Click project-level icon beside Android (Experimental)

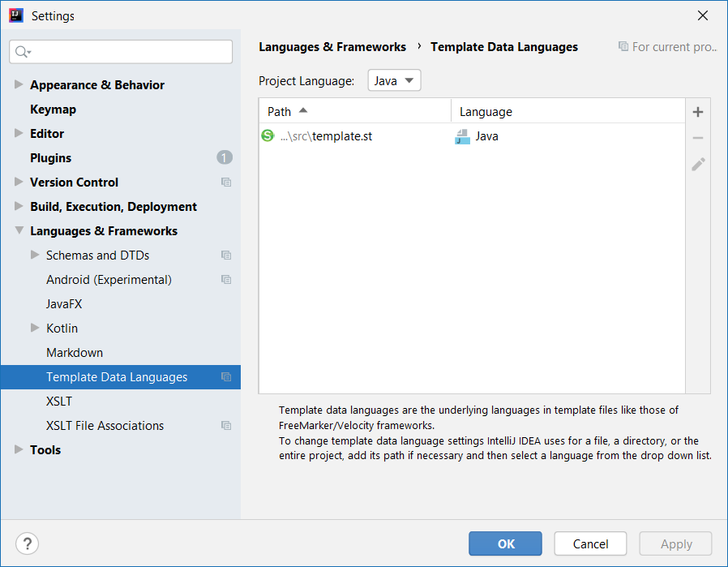click(226, 279)
